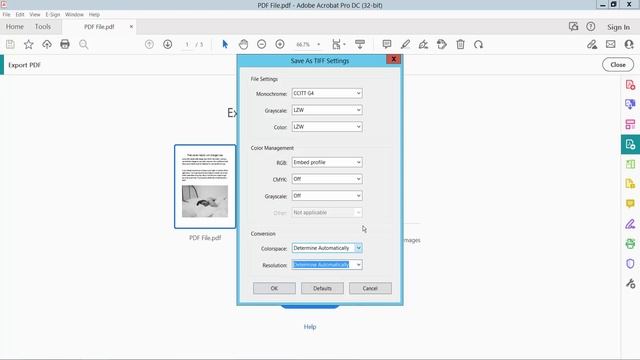Open the View menu
Image resolution: width=640 pixels, height=360 pixels.
35,14
